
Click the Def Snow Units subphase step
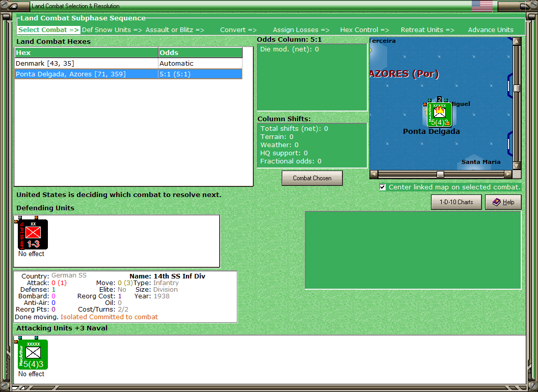click(x=112, y=30)
